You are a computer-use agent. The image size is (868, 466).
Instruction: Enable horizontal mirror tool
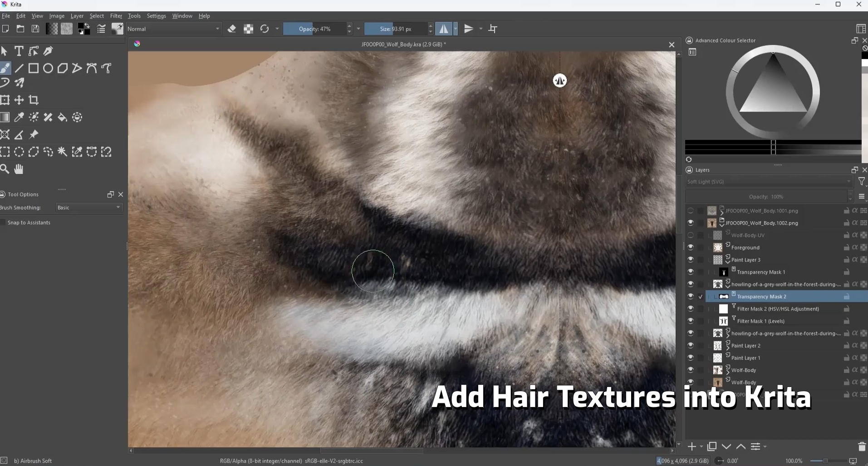[443, 29]
